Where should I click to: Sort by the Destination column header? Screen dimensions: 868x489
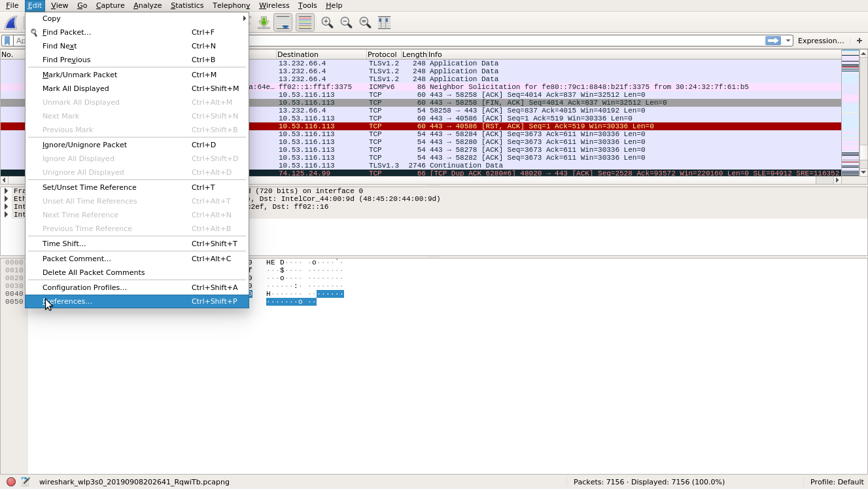321,54
